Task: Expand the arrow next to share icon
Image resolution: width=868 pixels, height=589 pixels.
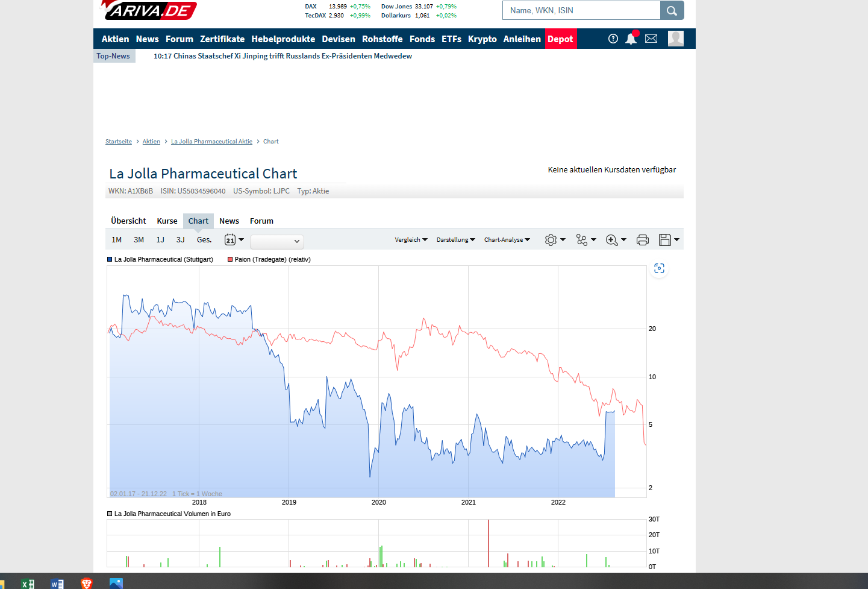Action: pyautogui.click(x=593, y=240)
